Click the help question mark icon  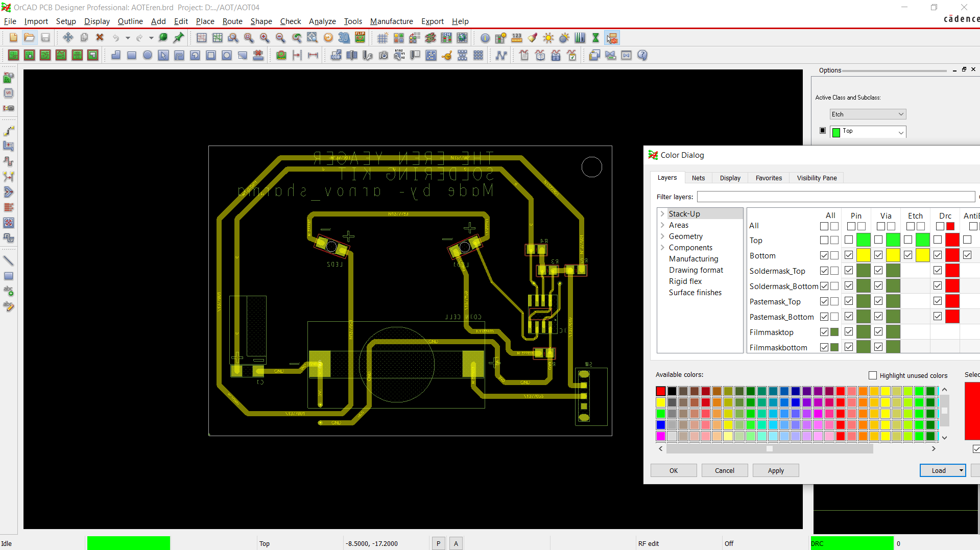point(642,56)
